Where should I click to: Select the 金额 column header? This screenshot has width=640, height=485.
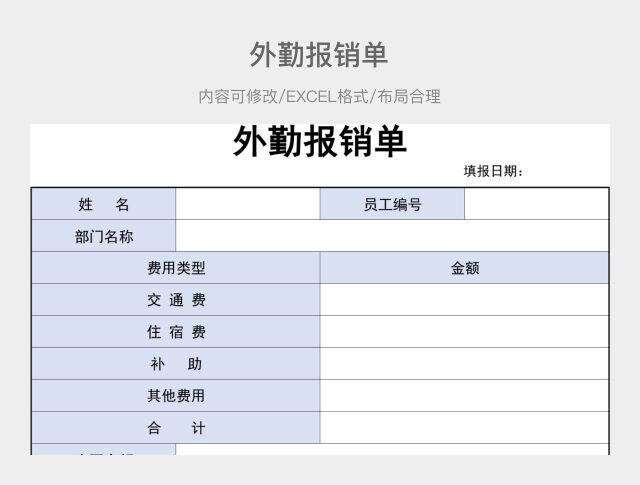coord(465,268)
